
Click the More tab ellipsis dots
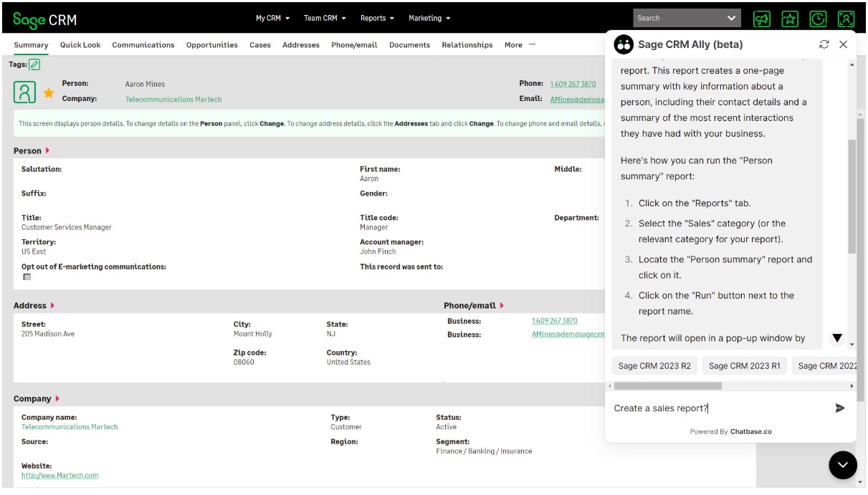532,44
